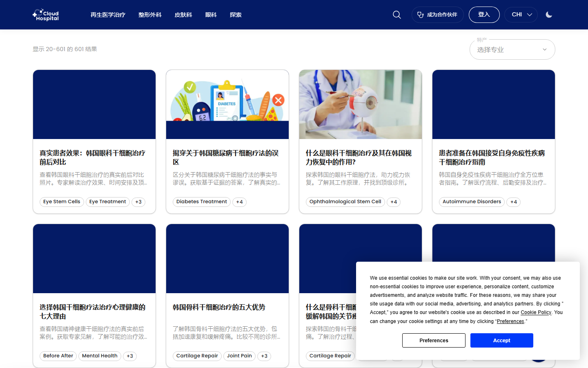Click the inline Preferences text link
Screen dimensions: 588x368
click(x=510, y=321)
